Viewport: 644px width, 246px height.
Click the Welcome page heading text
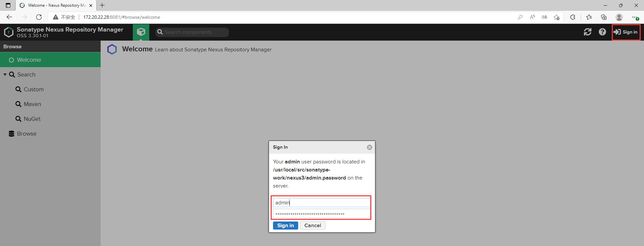(137, 49)
